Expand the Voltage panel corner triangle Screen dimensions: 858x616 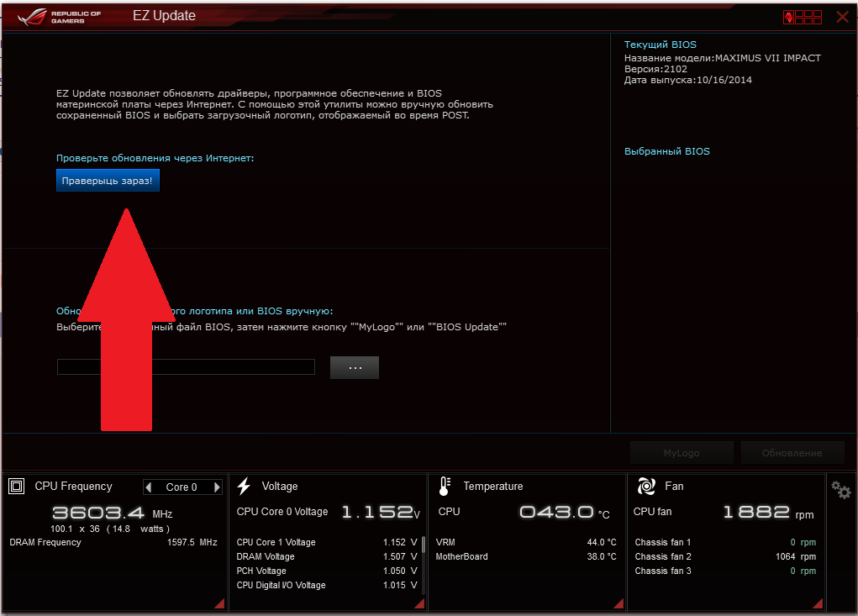pos(419,603)
